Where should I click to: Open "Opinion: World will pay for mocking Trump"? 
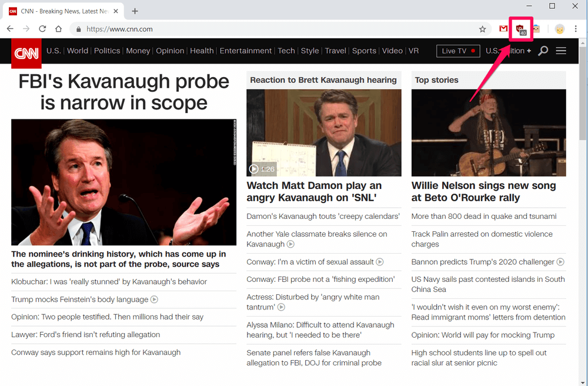pyautogui.click(x=483, y=335)
